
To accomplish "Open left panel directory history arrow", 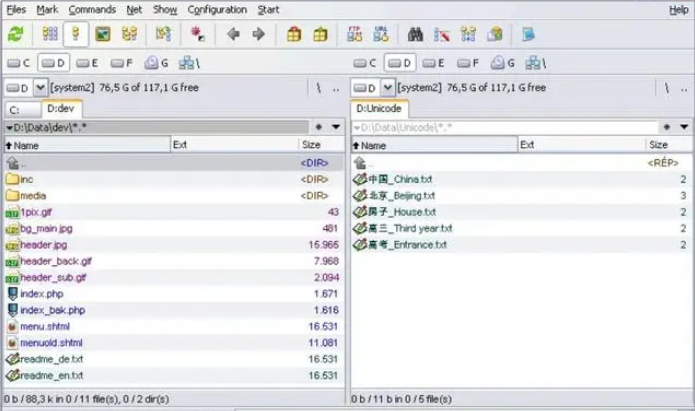I will (336, 127).
